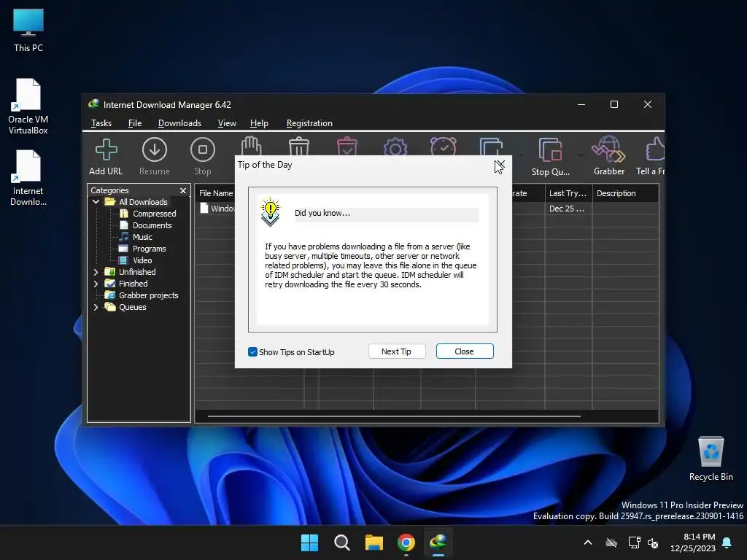747x560 pixels.
Task: Open the File menu
Action: [x=135, y=123]
